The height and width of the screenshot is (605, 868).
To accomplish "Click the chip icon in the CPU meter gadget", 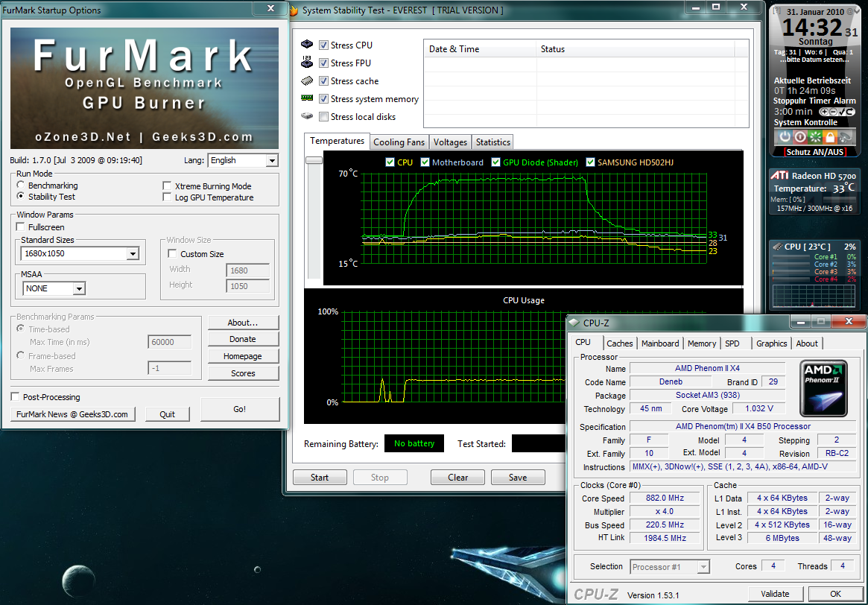I will pos(777,247).
